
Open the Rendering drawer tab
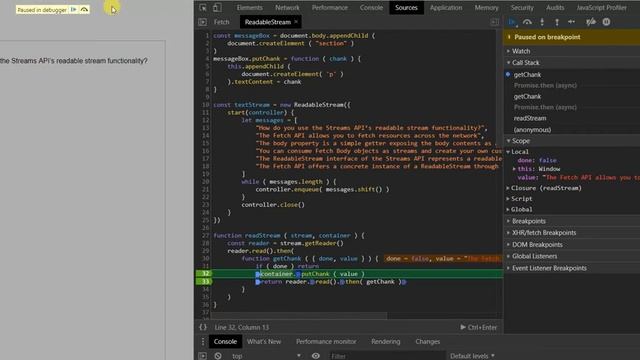tap(385, 342)
